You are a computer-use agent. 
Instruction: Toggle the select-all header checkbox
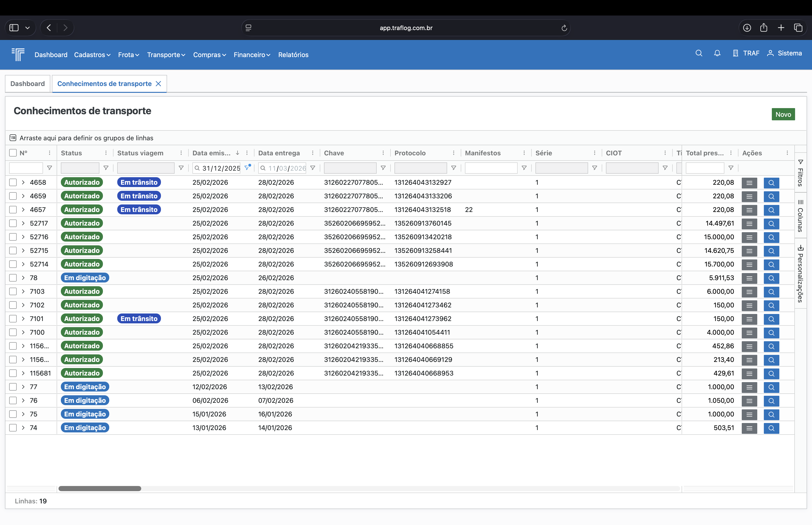tap(13, 153)
